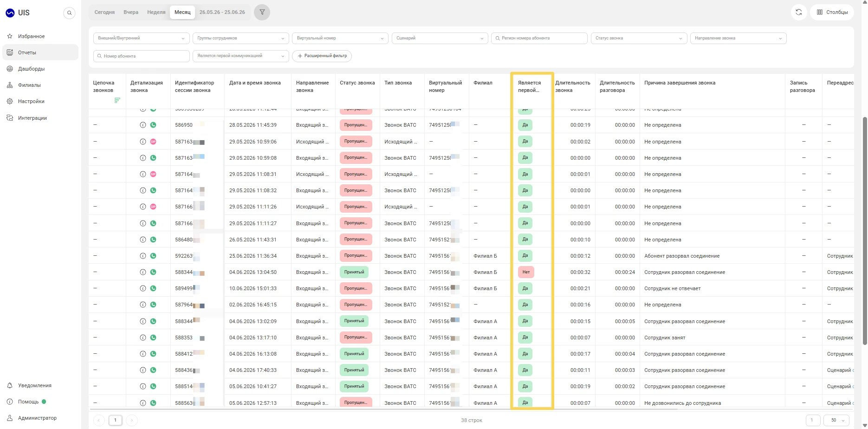Expand the Внешний/Внутренний dropdown
This screenshot has height=429, width=868.
click(x=142, y=38)
